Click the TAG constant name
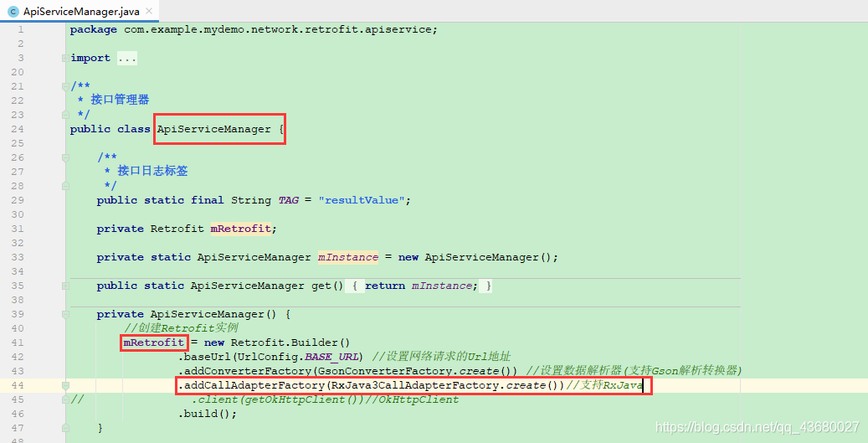This screenshot has height=443, width=868. click(x=289, y=200)
